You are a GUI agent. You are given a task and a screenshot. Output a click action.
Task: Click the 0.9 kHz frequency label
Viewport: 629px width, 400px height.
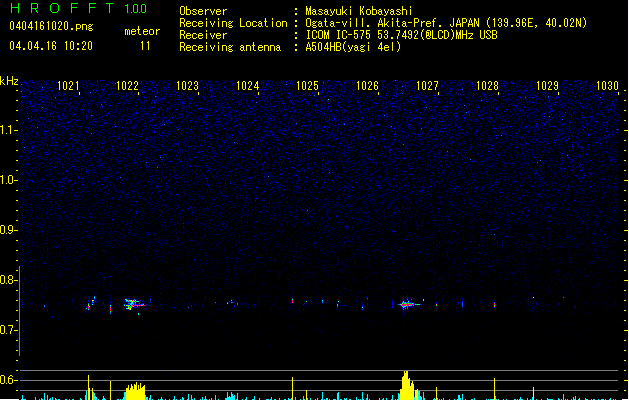coord(8,230)
